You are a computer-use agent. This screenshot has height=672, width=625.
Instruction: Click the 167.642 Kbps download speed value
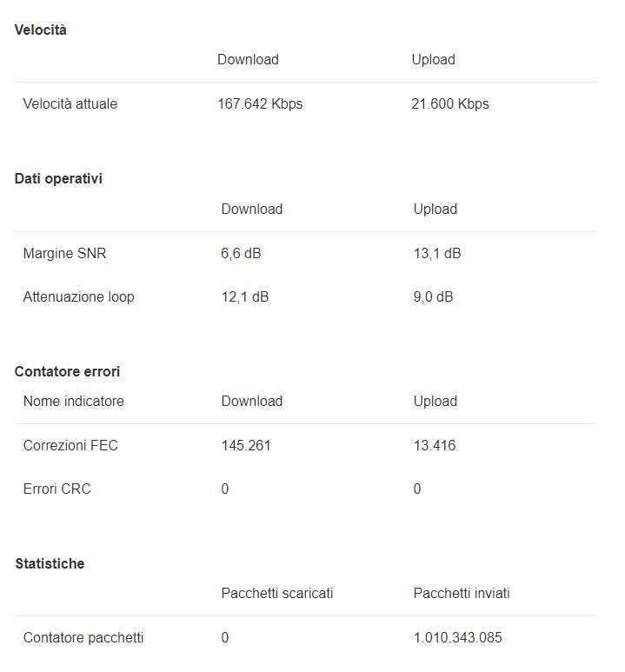point(260,104)
